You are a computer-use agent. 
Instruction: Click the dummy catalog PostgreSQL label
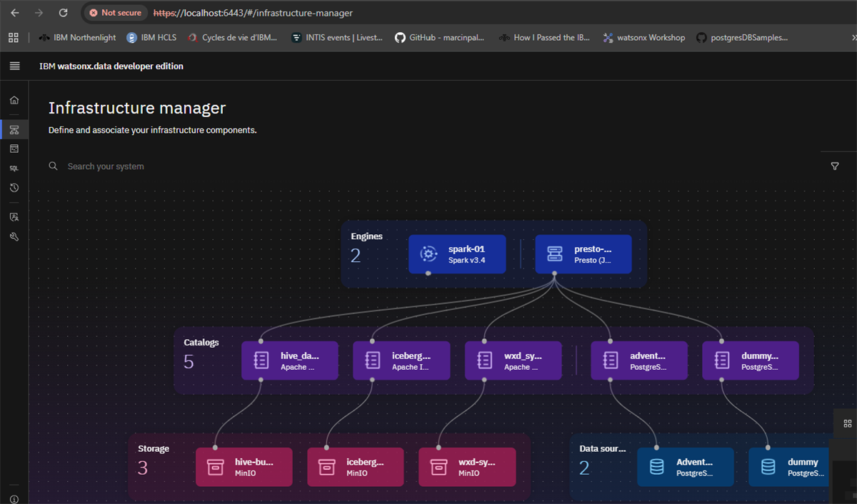click(x=760, y=361)
